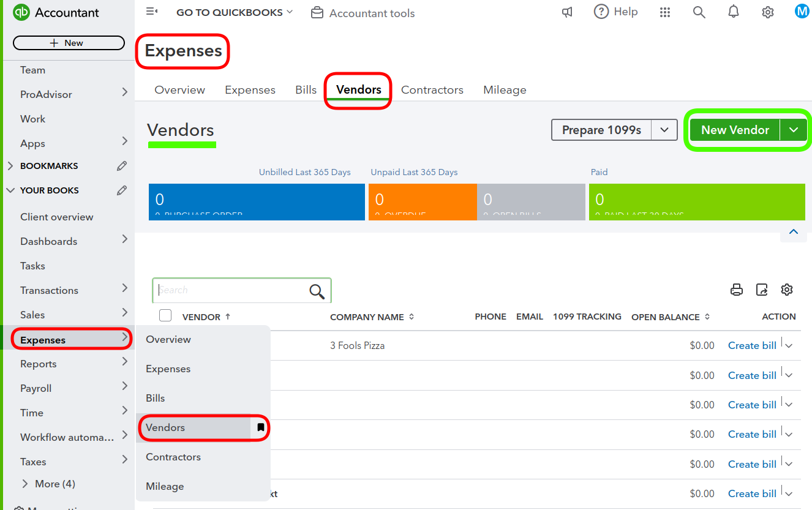Expand the Bookmarks section

(x=10, y=166)
